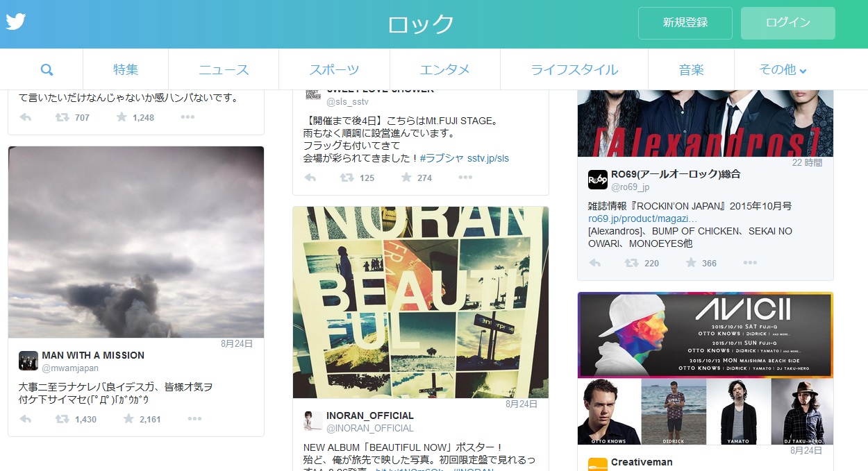Viewport: 868px width, 471px height.
Task: Open the search magnifier icon
Action: tap(47, 69)
